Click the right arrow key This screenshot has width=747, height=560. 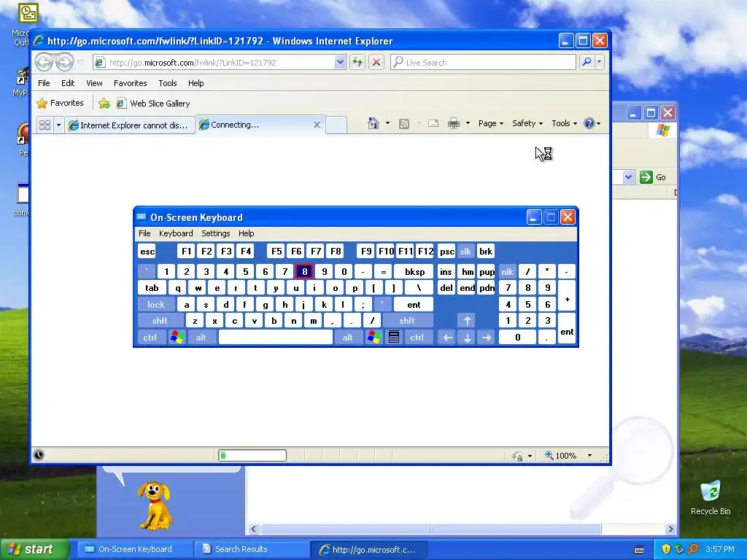pos(487,337)
